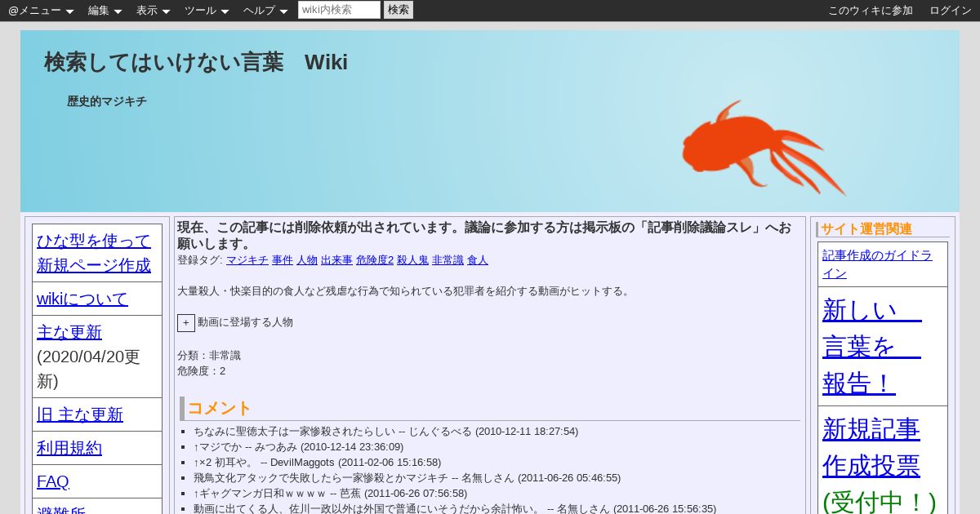Open the 表示 dropdown menu

(153, 11)
